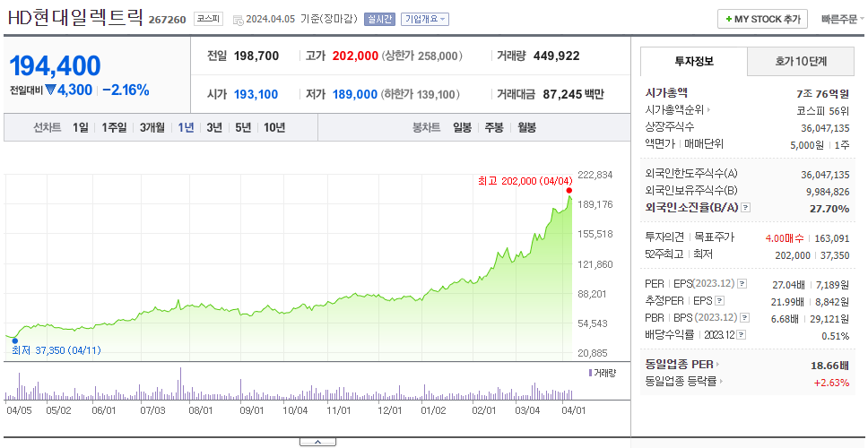Screen dimensions: 868x448
Task: Open the 기업개요 dropdown
Action: 425,19
